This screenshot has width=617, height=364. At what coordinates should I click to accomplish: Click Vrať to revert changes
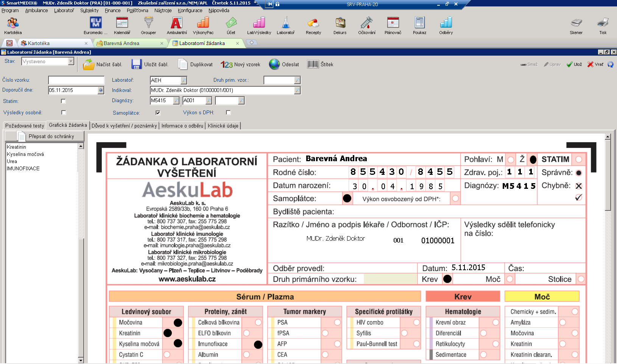[595, 64]
